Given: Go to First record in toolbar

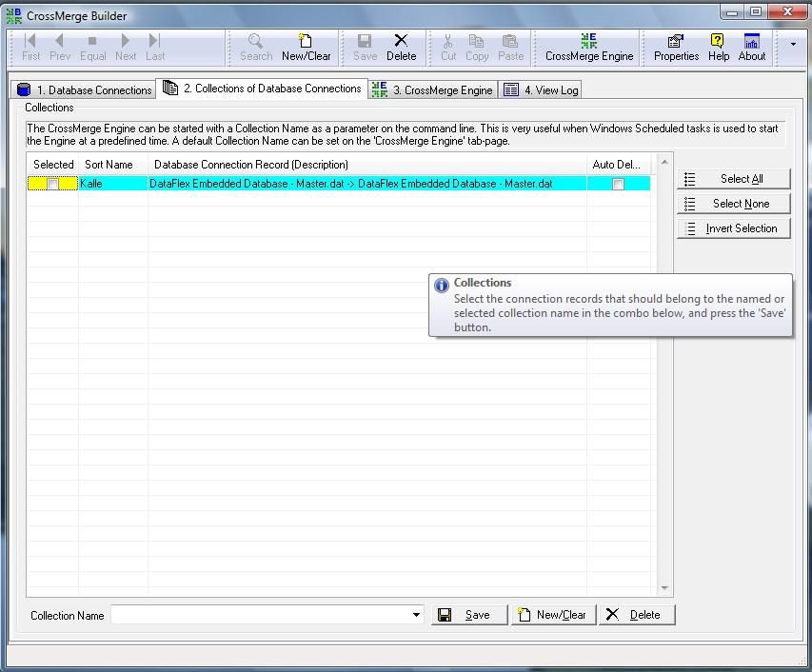Looking at the screenshot, I should tap(30, 47).
